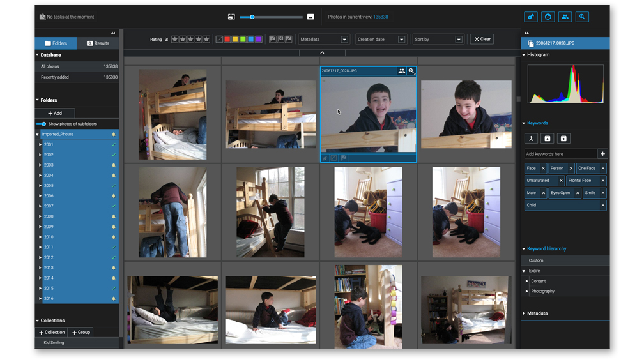644x362 pixels.
Task: Open the Sort by dropdown
Action: pyautogui.click(x=438, y=40)
